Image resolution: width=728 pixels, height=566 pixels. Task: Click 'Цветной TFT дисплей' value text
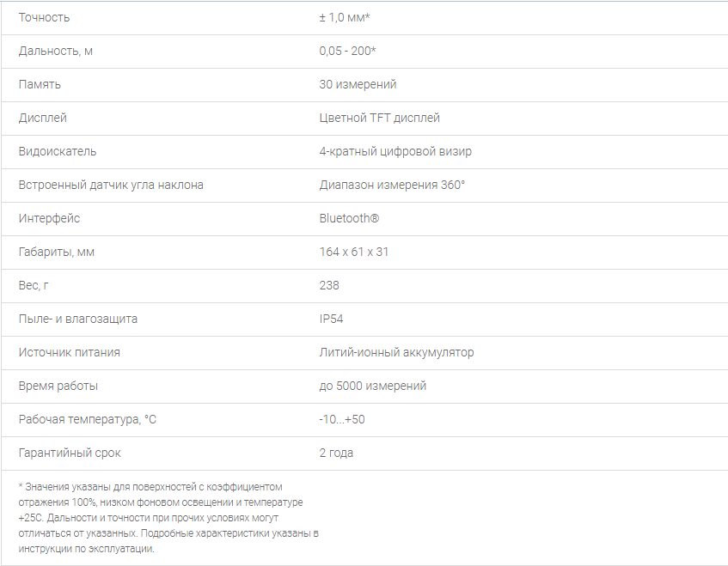click(379, 118)
